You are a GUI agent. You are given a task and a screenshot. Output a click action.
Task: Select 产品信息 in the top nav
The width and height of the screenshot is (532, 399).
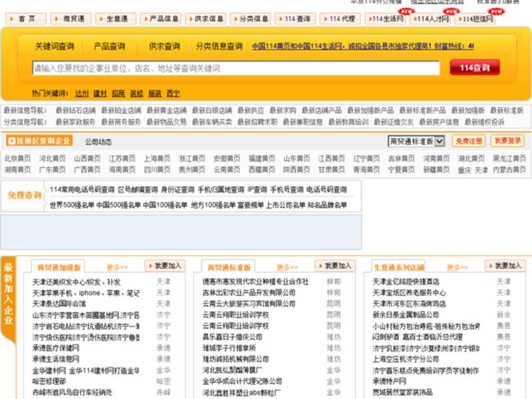click(161, 19)
